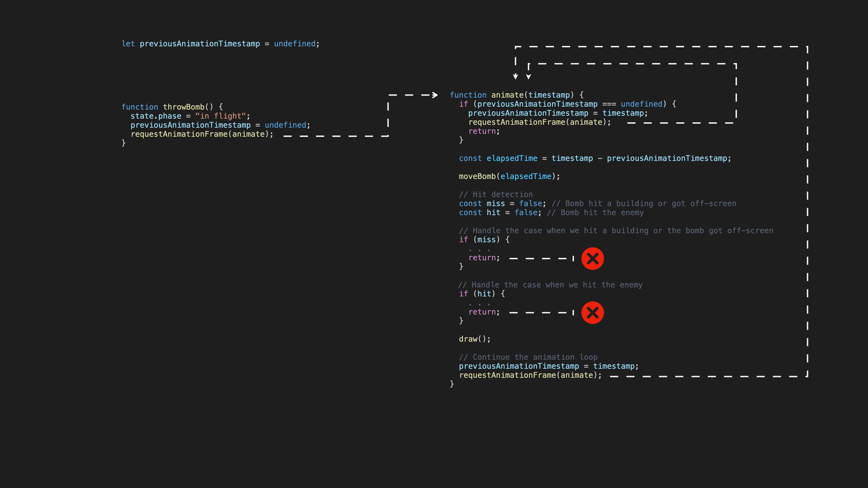Click the draw(); call
The image size is (868, 488).
click(x=475, y=339)
